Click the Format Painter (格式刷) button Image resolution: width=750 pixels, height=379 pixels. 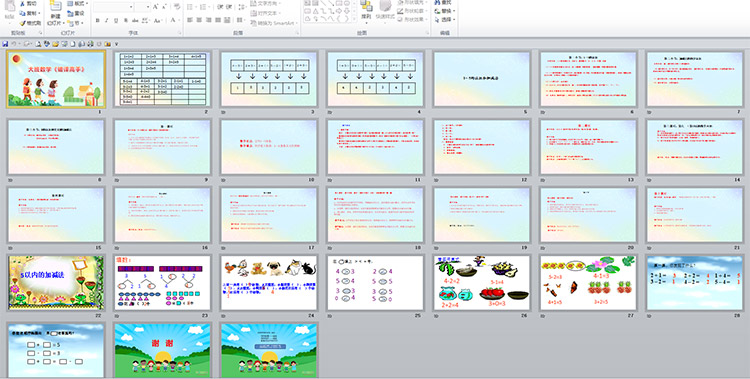pos(31,23)
